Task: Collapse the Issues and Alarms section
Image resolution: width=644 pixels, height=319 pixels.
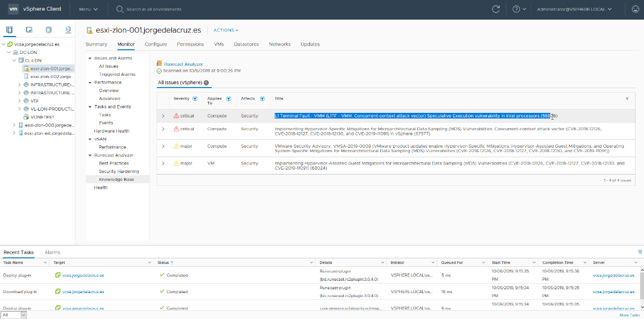Action: point(90,58)
